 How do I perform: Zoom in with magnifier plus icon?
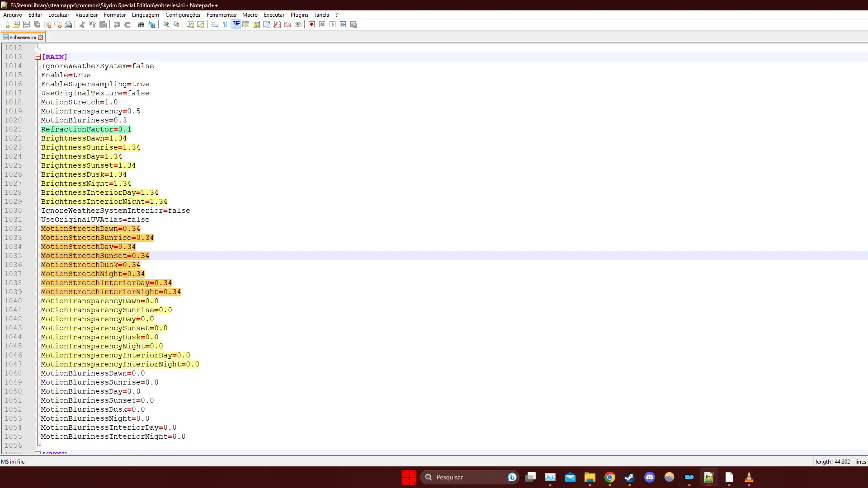[166, 24]
